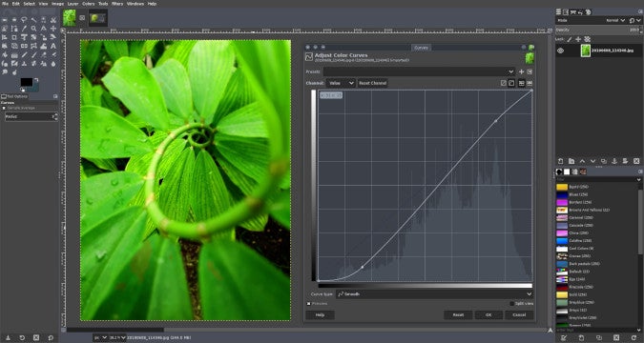Open the px unit dropdown in status bar
This screenshot has height=343, width=644.
click(100, 337)
